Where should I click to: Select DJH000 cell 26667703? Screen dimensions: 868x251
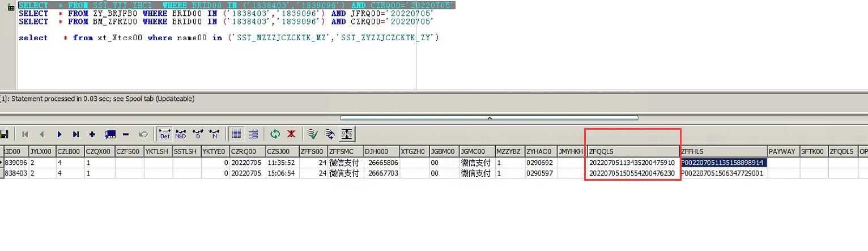(381, 173)
